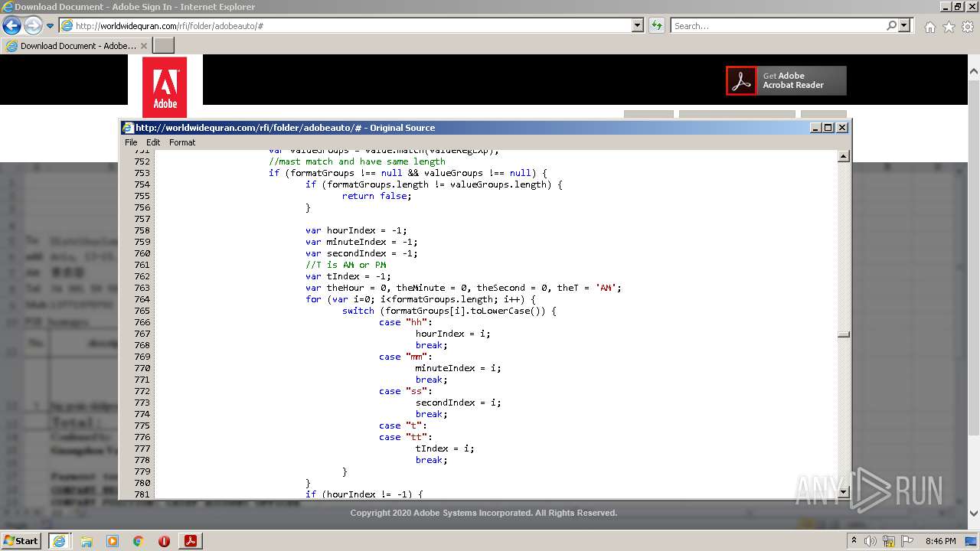Open Google Chrome taskbar icon
Screen dimensions: 980x551
[139, 541]
